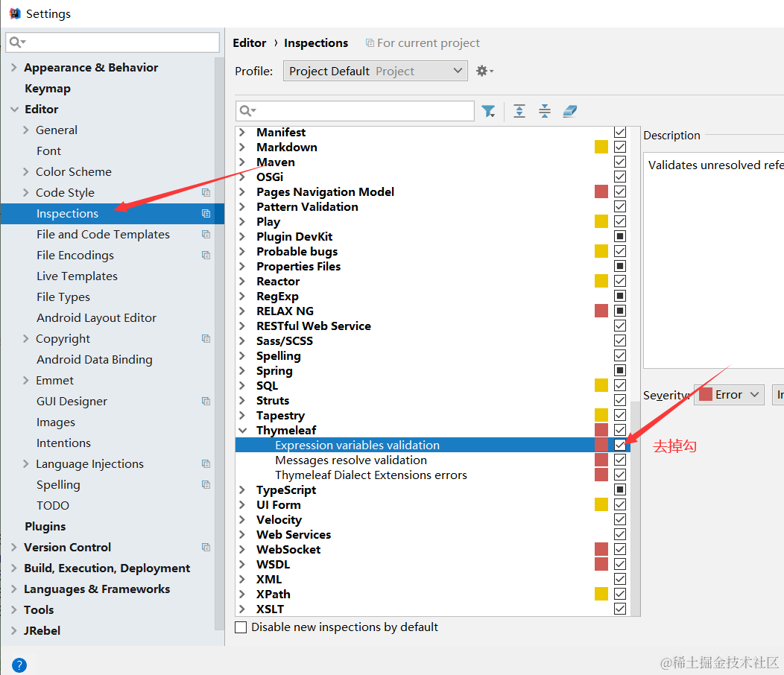Click the inspections search input field
This screenshot has width=784, height=675.
tap(355, 111)
